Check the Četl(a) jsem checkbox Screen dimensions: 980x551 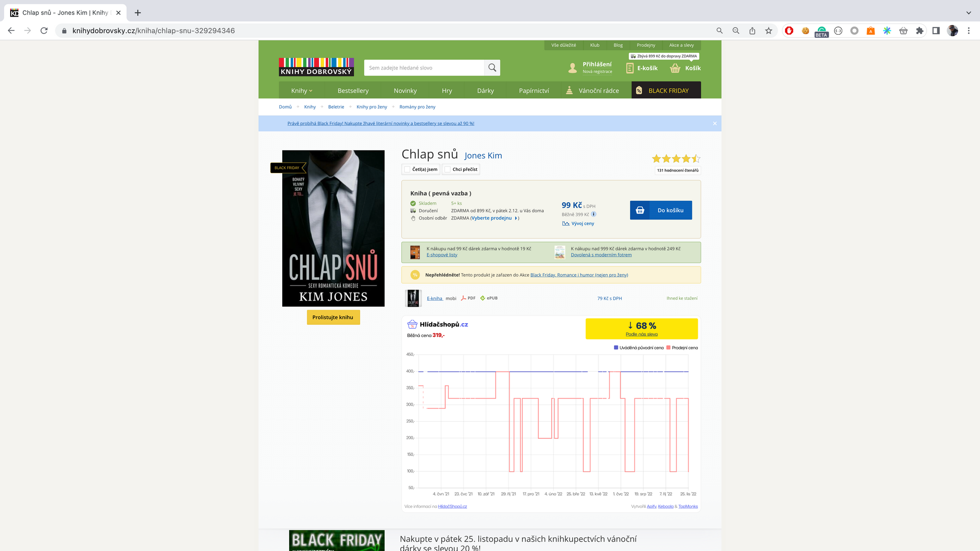click(x=407, y=169)
